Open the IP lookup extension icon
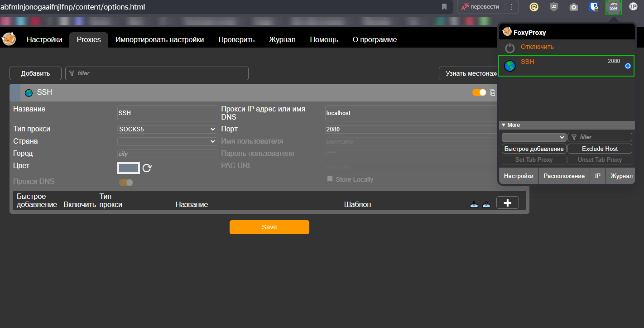The image size is (644, 328). (634, 7)
